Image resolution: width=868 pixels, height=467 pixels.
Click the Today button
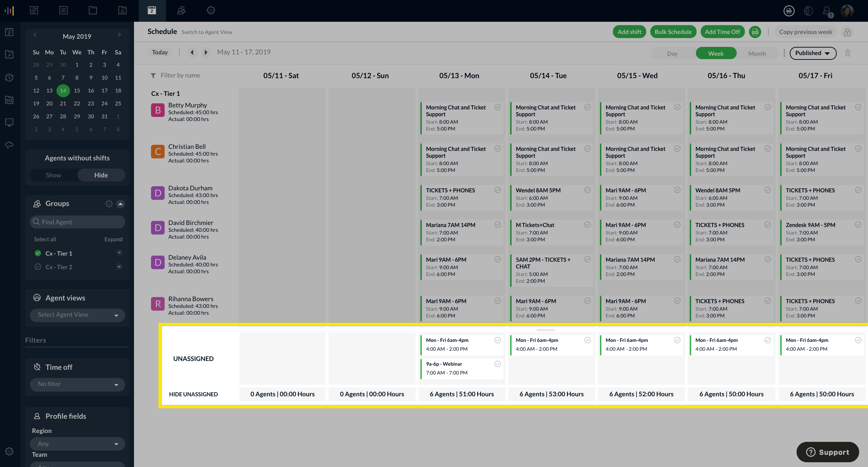point(160,52)
